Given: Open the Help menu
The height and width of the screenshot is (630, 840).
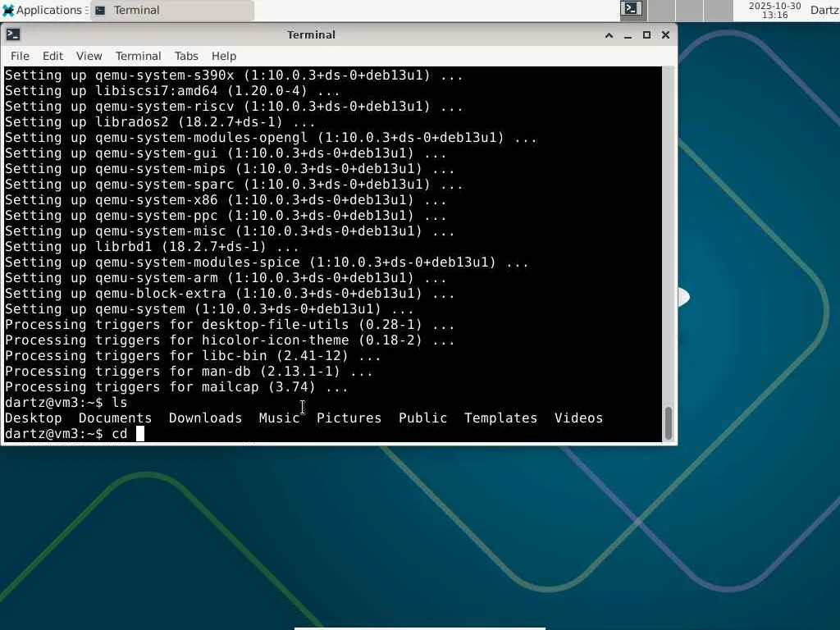Looking at the screenshot, I should coord(223,56).
